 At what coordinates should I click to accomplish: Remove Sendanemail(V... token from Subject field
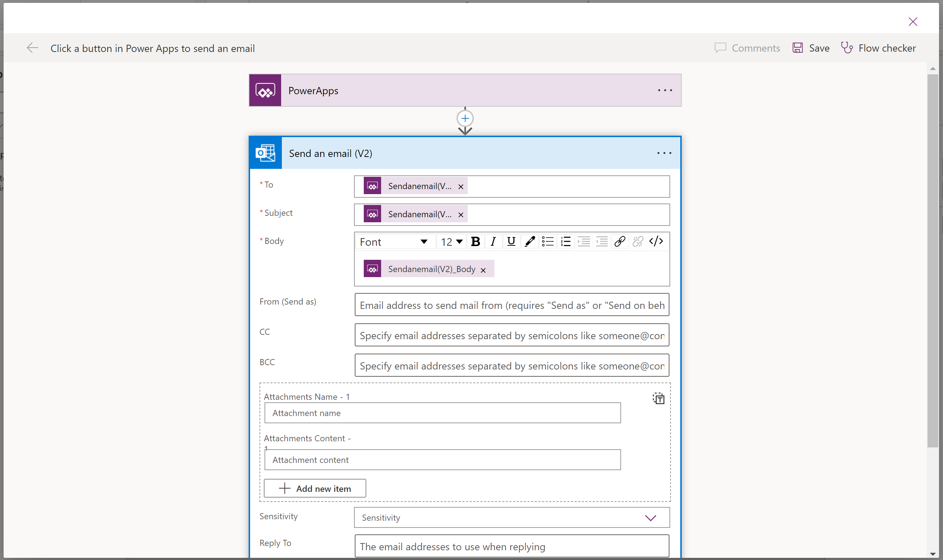pyautogui.click(x=461, y=214)
